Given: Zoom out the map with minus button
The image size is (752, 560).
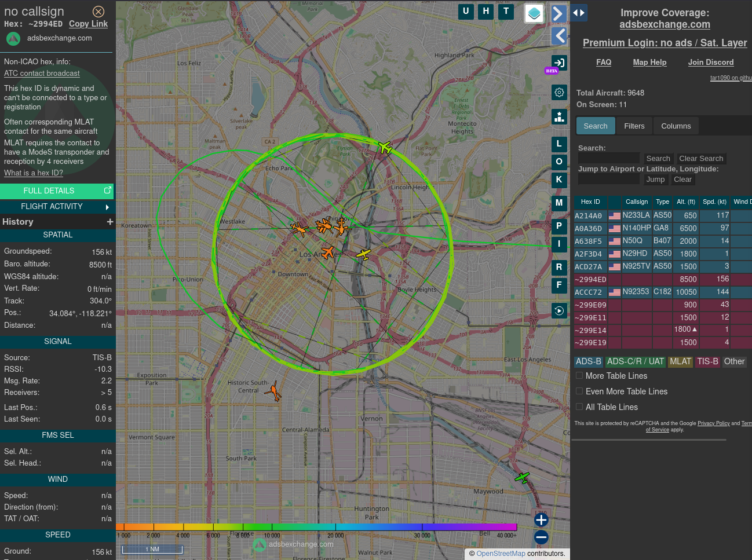Looking at the screenshot, I should 541,537.
